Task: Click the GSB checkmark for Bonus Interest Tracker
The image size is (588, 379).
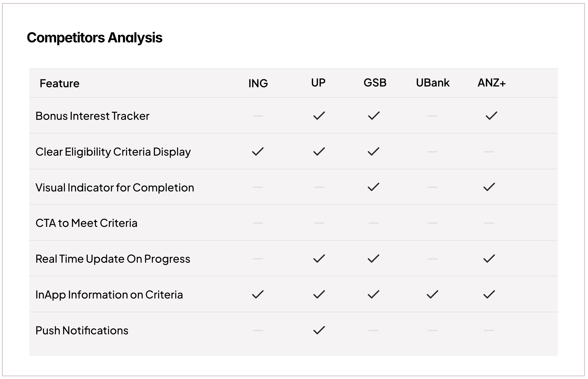Action: point(374,116)
